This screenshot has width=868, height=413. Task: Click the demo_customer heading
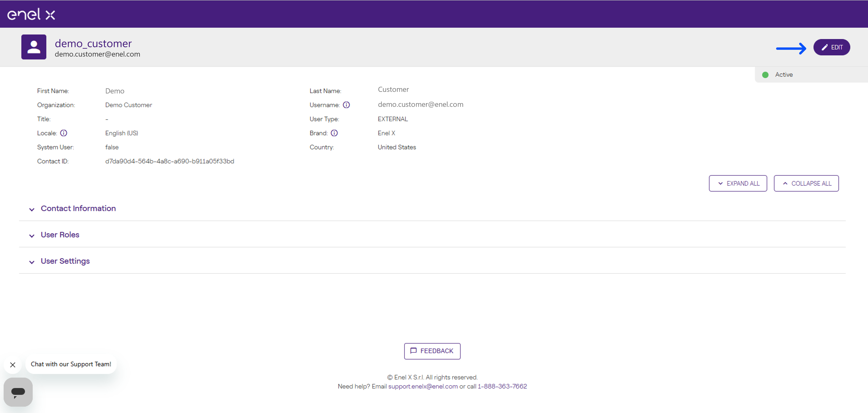point(93,43)
